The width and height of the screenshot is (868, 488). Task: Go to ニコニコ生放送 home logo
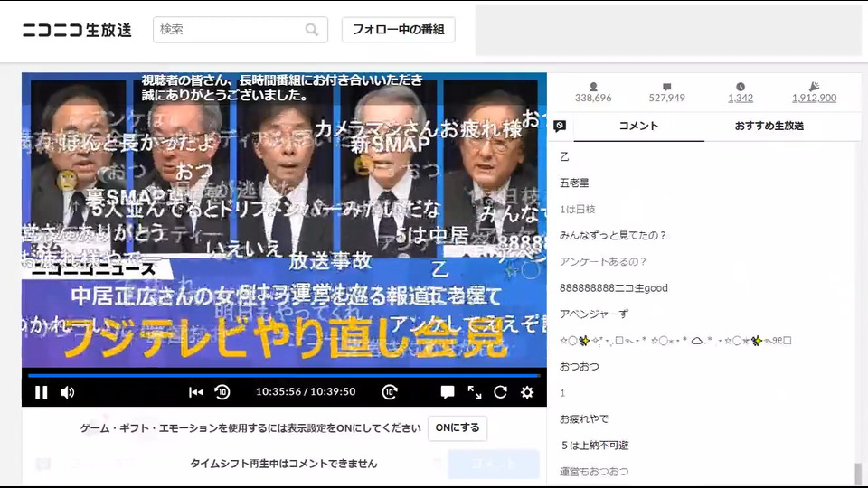77,30
